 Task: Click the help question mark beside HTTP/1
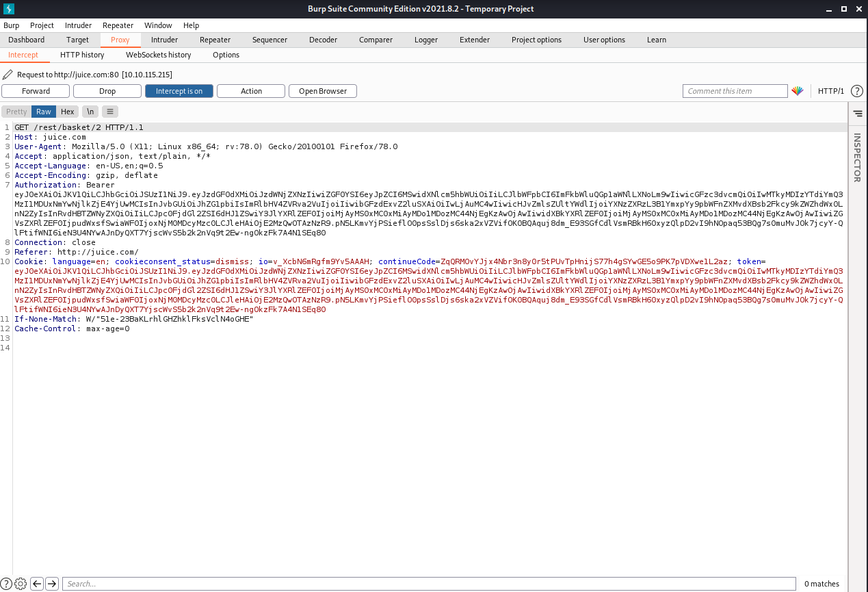(856, 91)
